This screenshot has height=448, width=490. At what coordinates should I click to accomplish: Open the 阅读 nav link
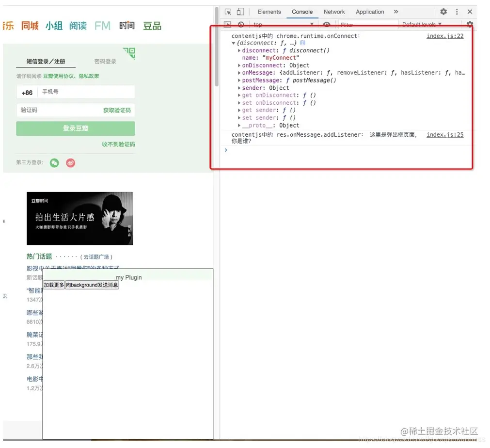[78, 26]
